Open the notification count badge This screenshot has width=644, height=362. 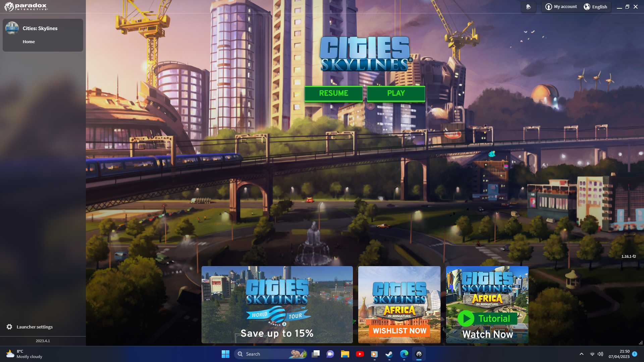coord(635,354)
